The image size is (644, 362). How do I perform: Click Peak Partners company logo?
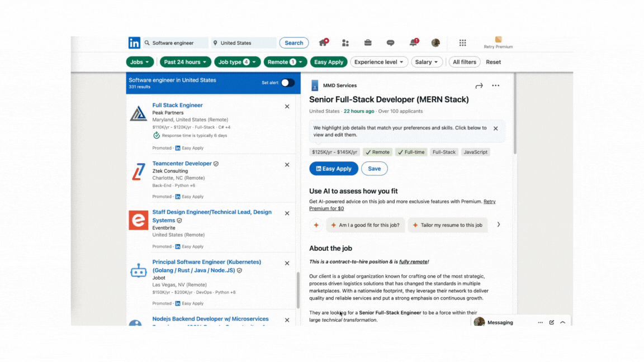click(x=139, y=113)
